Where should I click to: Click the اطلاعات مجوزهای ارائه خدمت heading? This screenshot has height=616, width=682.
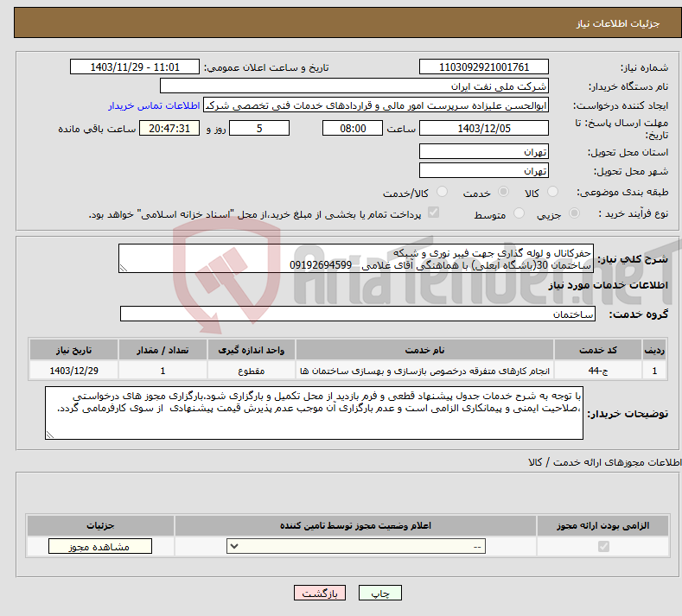pyautogui.click(x=605, y=462)
